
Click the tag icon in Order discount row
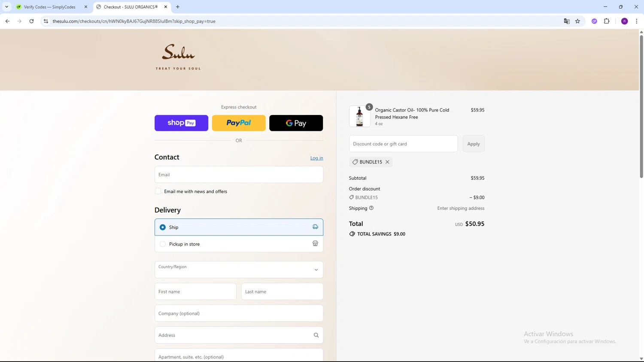pyautogui.click(x=351, y=197)
